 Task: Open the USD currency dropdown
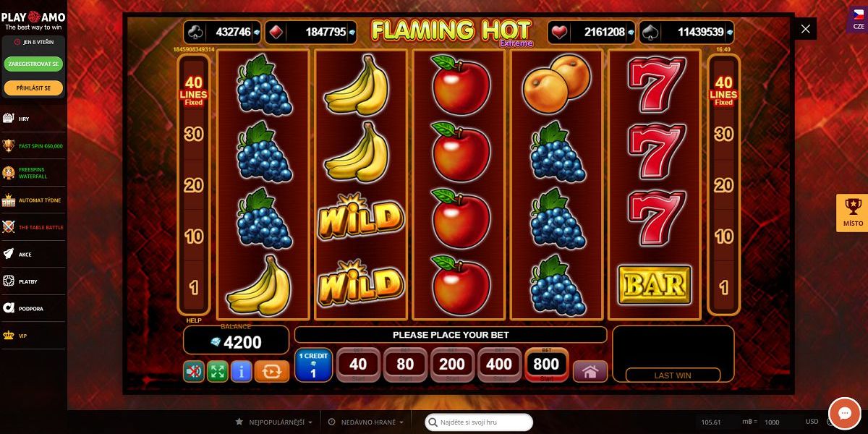click(817, 422)
